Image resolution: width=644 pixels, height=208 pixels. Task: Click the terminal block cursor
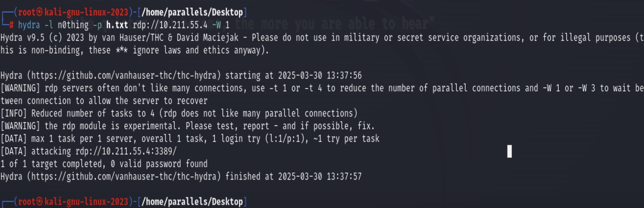(x=509, y=151)
